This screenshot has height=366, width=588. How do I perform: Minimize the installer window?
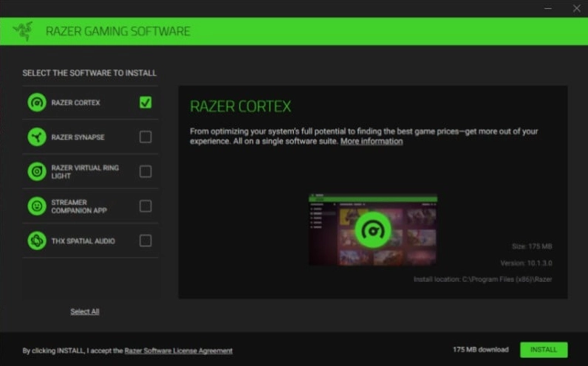click(548, 8)
